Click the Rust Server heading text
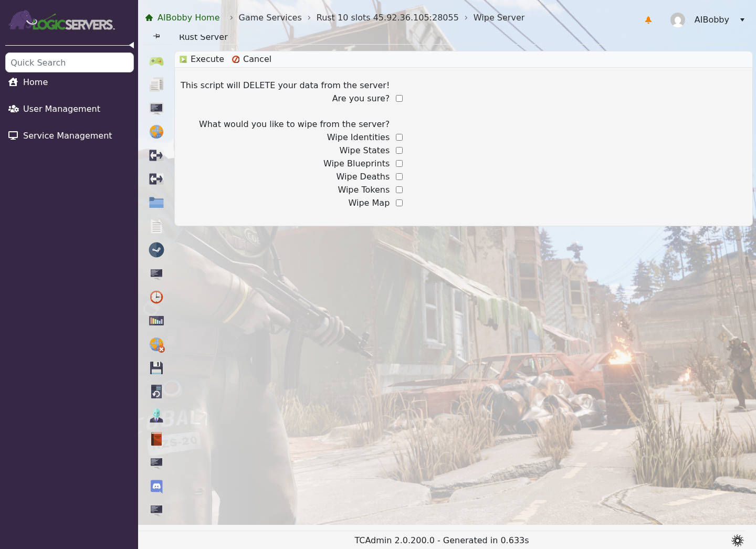This screenshot has height=549, width=756. [203, 37]
